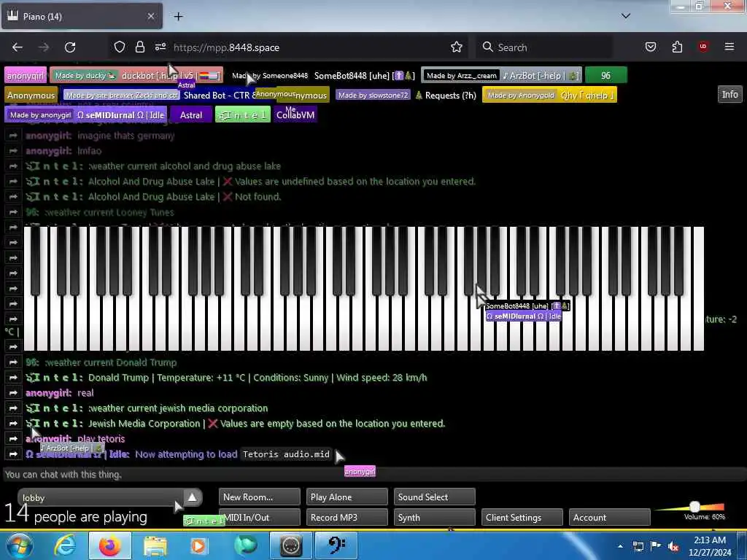Show hidden tray icons arrow

point(620,546)
